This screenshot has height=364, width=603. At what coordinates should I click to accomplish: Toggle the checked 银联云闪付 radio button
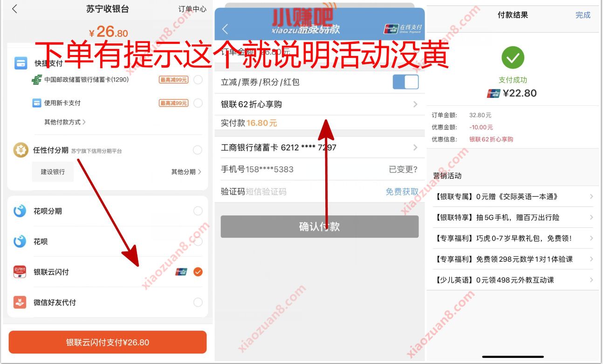198,272
